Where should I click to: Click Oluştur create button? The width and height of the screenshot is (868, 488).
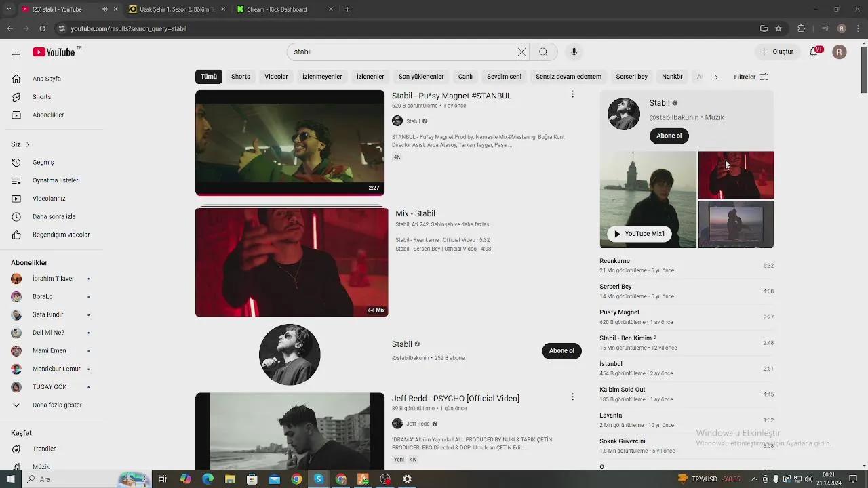click(x=776, y=52)
